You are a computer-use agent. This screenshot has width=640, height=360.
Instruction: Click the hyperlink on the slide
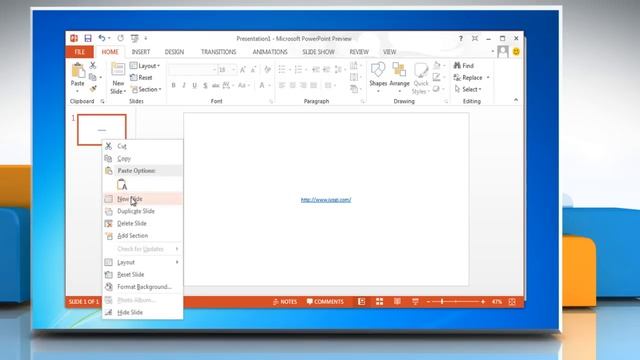pyautogui.click(x=326, y=200)
